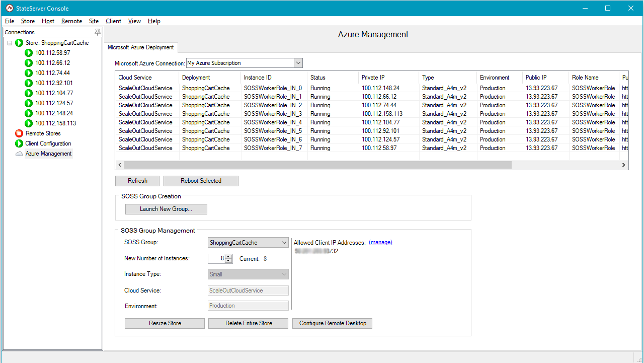Click the Environment text field
Viewport: 644px width, 363px height.
click(249, 306)
